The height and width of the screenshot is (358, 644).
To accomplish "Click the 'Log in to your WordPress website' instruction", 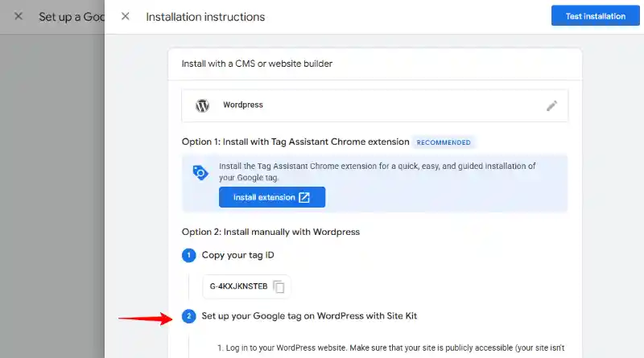I will pyautogui.click(x=390, y=348).
